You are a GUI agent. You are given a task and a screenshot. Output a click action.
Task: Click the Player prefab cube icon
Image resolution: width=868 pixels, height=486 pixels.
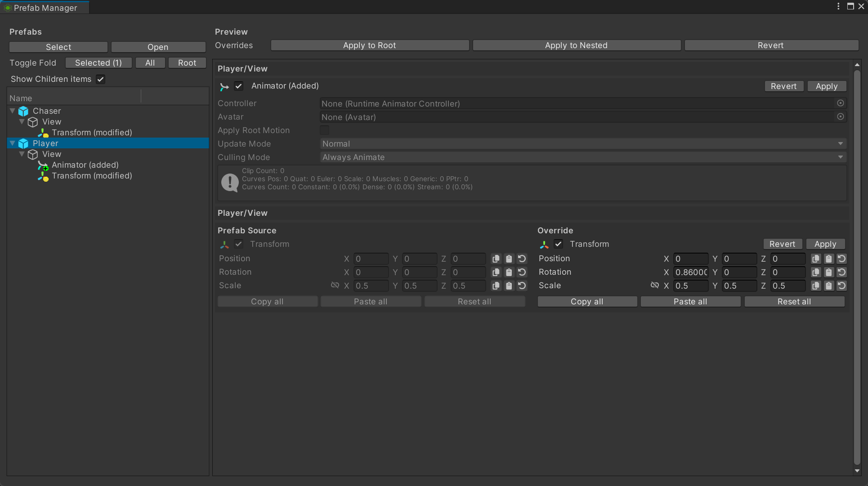coord(23,143)
